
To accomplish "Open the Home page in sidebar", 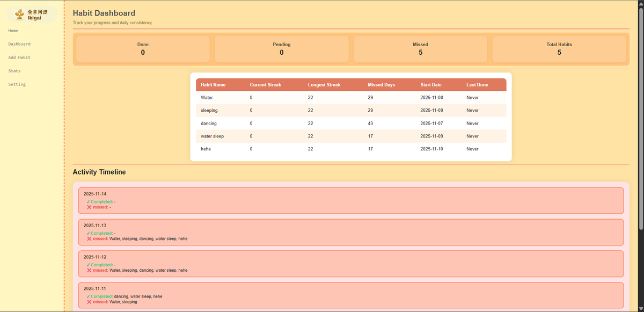I will coord(13,31).
